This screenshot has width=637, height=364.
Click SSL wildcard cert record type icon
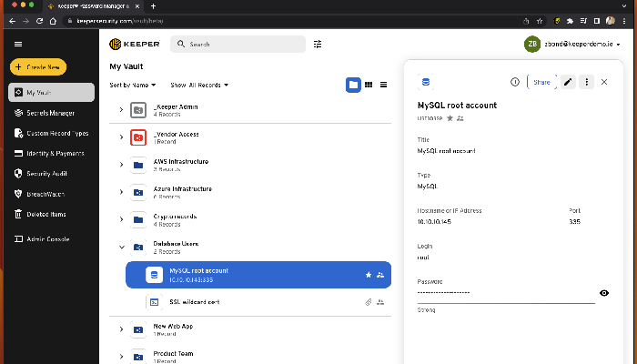tap(155, 302)
